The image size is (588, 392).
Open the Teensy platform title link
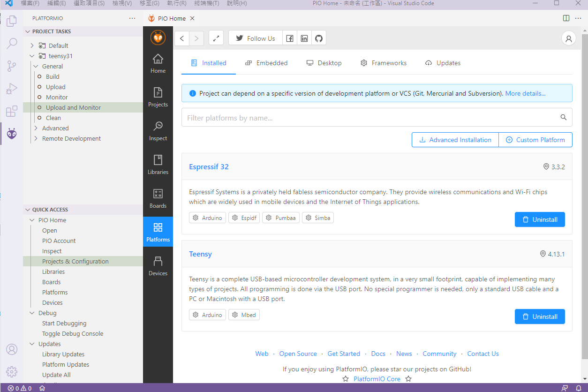click(200, 254)
